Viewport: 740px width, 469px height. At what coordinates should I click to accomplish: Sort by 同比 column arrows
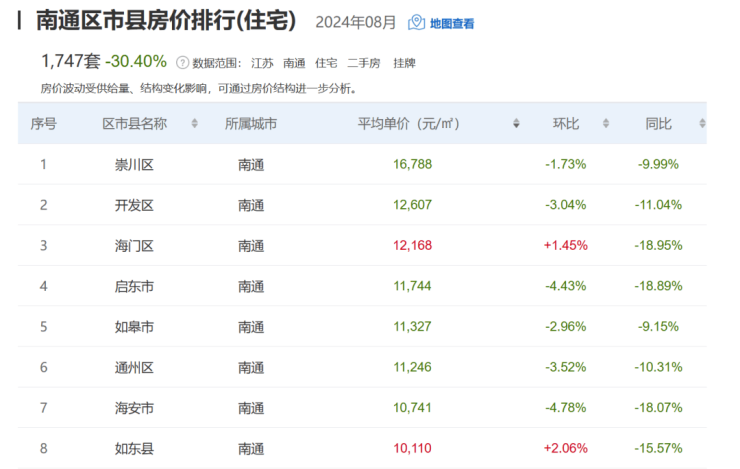click(x=702, y=124)
